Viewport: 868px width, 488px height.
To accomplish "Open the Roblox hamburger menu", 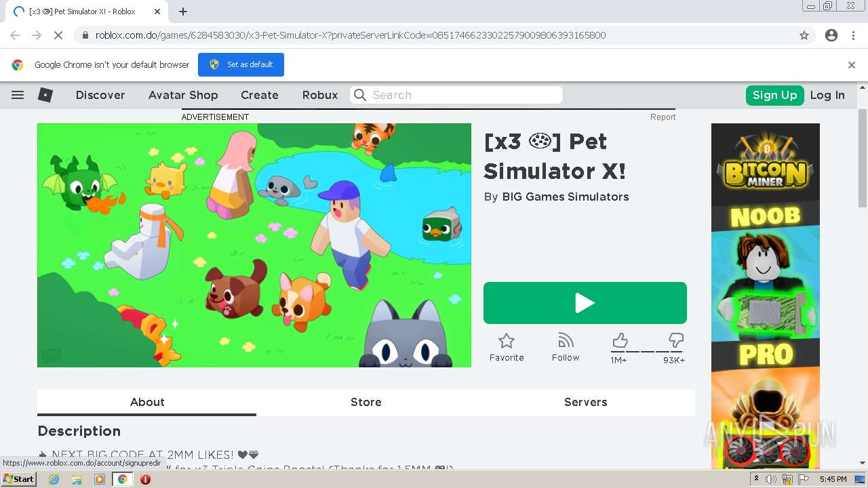I will pos(18,95).
